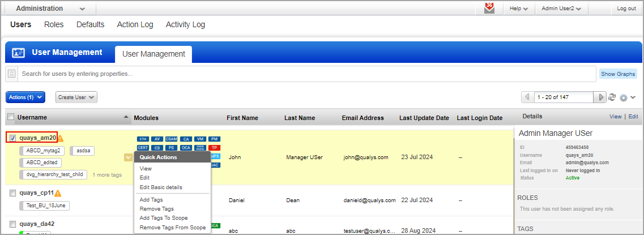The height and width of the screenshot is (235, 644).
Task: Click the Show Graphs button
Action: click(x=618, y=74)
